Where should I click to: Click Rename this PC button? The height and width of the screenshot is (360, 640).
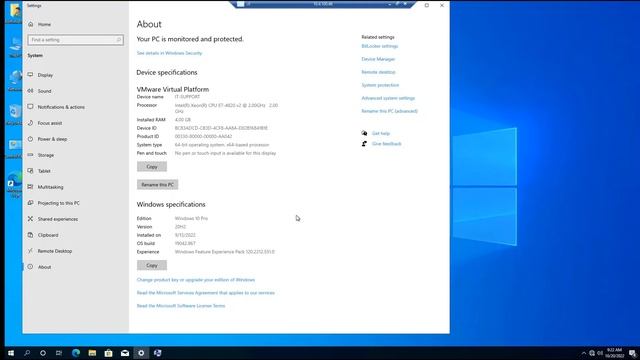point(158,184)
